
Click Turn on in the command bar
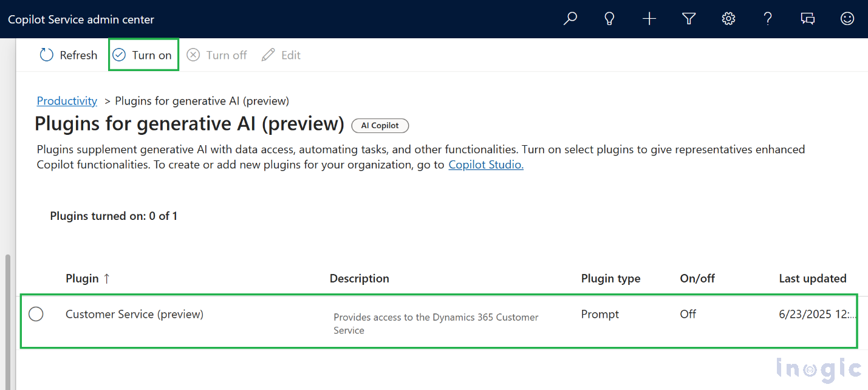pyautogui.click(x=143, y=55)
